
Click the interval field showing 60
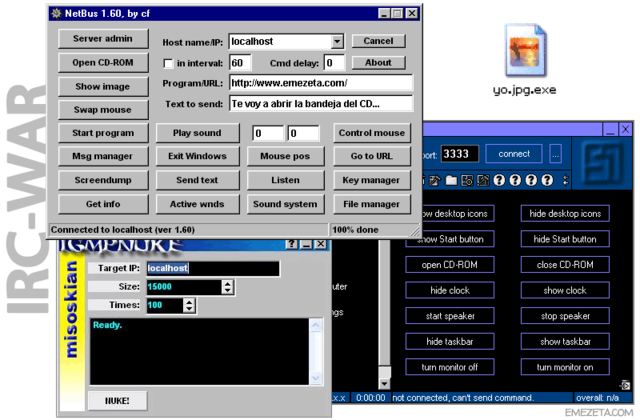(240, 63)
